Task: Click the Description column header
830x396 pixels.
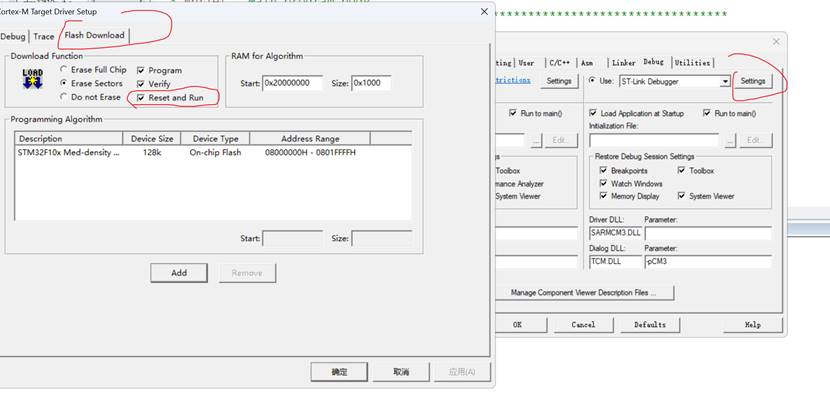Action: point(69,139)
